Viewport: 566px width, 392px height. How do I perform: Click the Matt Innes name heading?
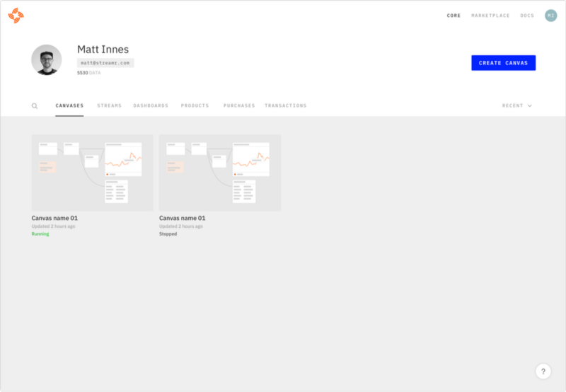103,50
